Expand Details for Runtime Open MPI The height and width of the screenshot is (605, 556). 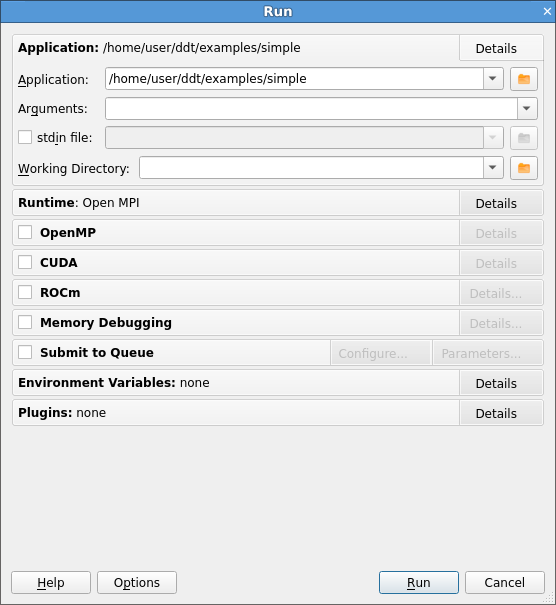coord(501,203)
